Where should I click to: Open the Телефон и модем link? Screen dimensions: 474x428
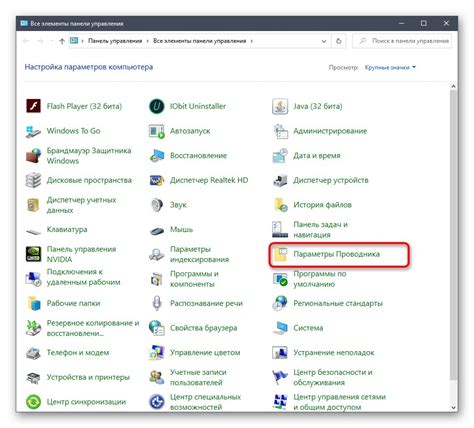(78, 353)
